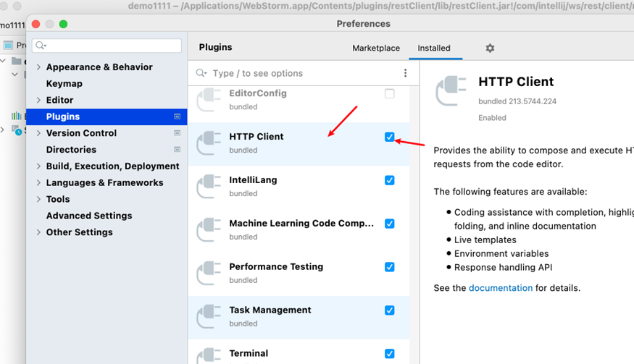Expand the Editor settings node
The width and height of the screenshot is (634, 364).
(x=38, y=100)
